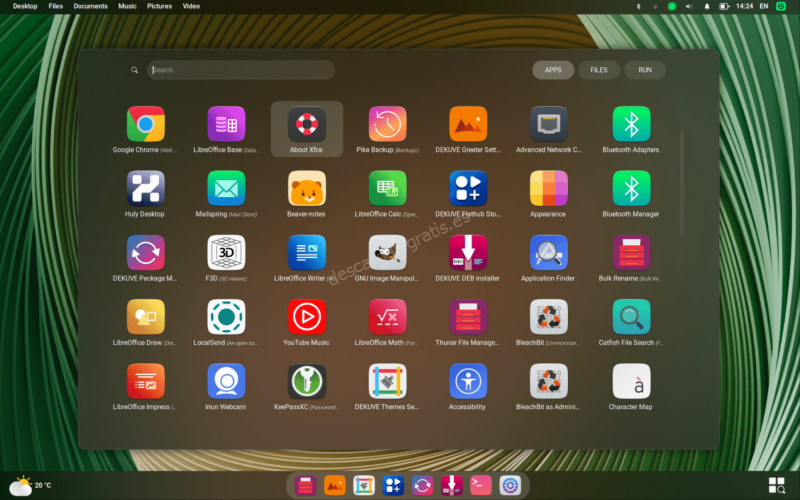Switch to the FILES tab

[599, 70]
